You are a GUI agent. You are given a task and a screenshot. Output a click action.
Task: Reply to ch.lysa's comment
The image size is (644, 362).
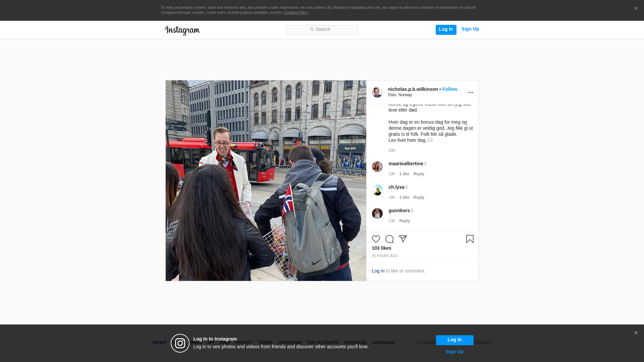pos(419,197)
